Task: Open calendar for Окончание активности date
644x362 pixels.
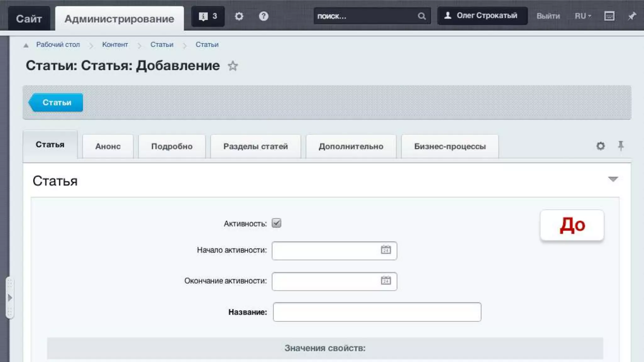Action: click(386, 281)
